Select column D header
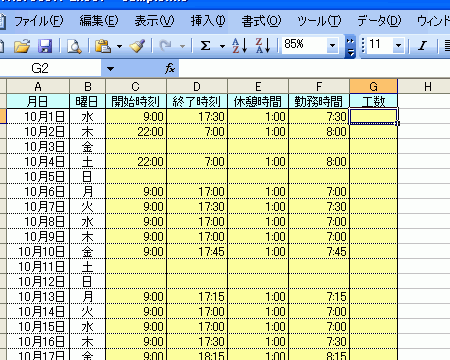 coord(197,87)
